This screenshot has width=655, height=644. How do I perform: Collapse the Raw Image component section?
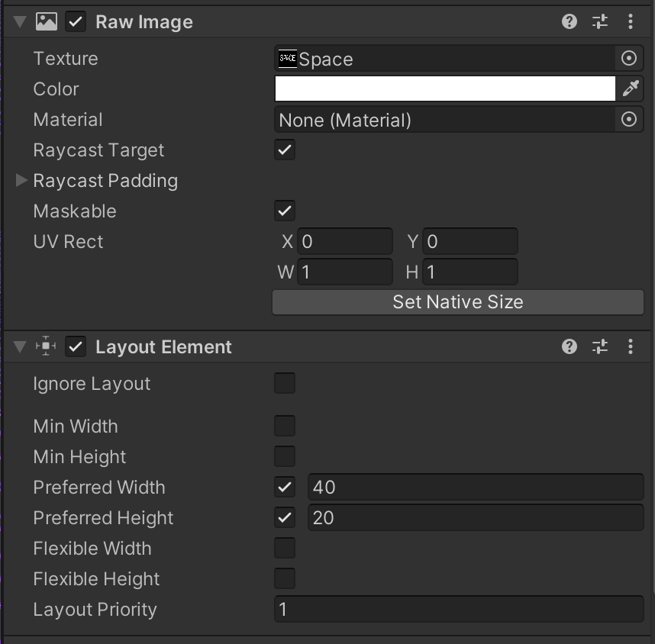tap(20, 22)
